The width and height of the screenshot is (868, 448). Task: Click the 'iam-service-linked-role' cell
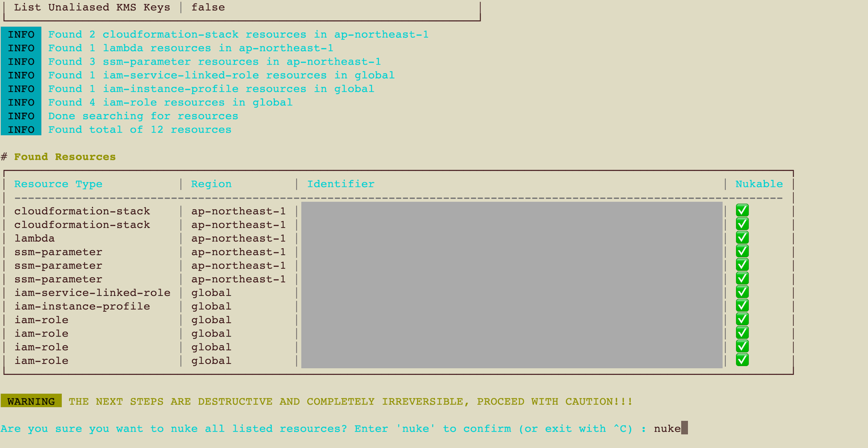[x=92, y=293]
